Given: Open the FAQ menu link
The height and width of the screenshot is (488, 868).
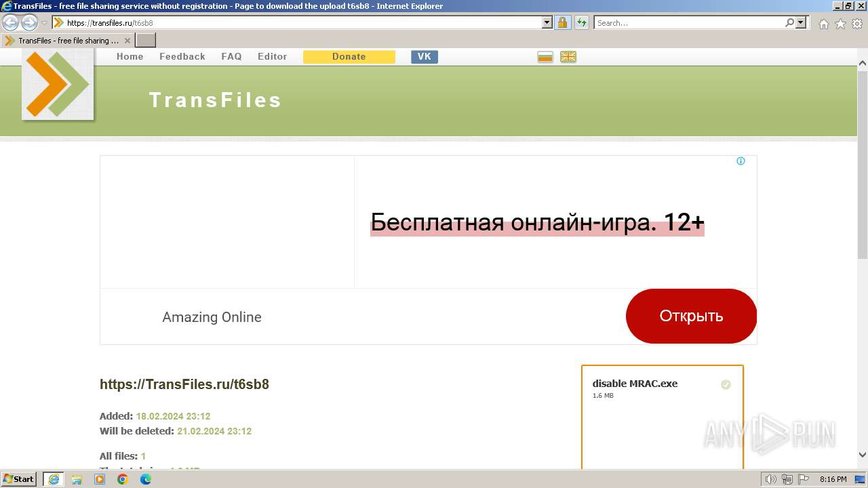Looking at the screenshot, I should (x=231, y=57).
